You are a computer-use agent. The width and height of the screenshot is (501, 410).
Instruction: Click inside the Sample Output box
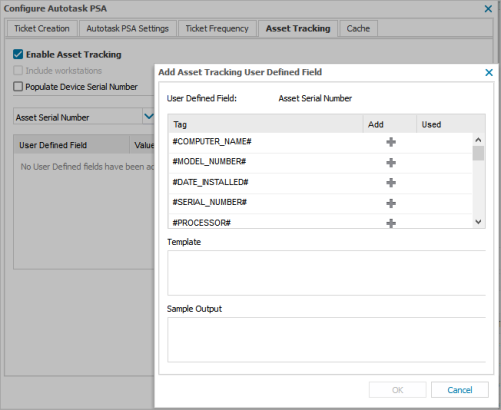(x=326, y=340)
